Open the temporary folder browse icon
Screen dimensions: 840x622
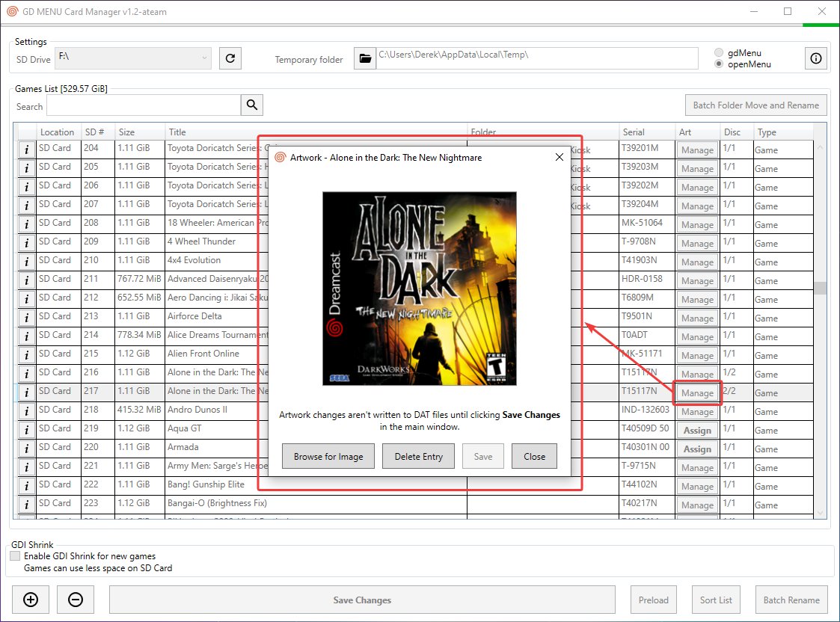[365, 58]
